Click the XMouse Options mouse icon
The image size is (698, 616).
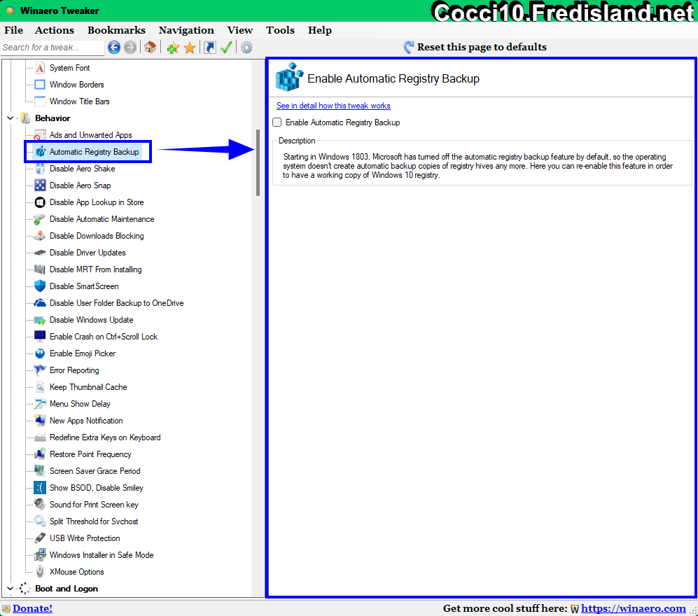40,572
